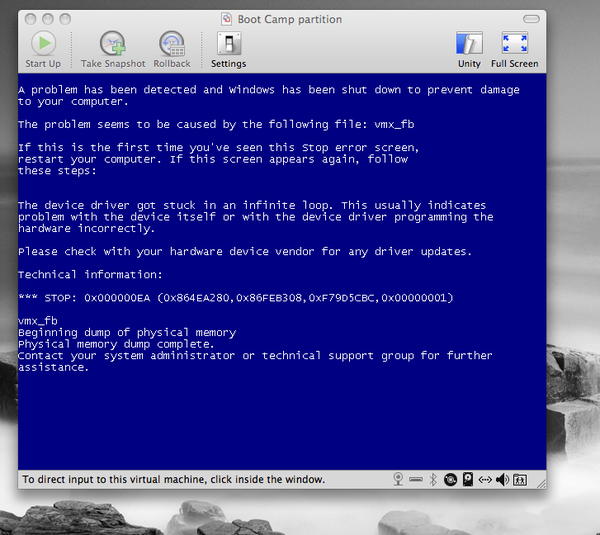Click the 'Technical information:' text
The width and height of the screenshot is (600, 535).
point(90,274)
